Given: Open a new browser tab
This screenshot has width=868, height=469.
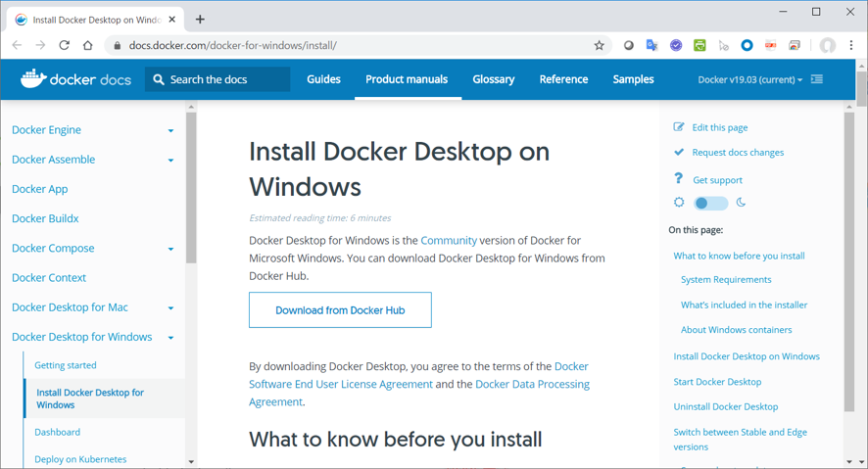Looking at the screenshot, I should pyautogui.click(x=200, y=20).
